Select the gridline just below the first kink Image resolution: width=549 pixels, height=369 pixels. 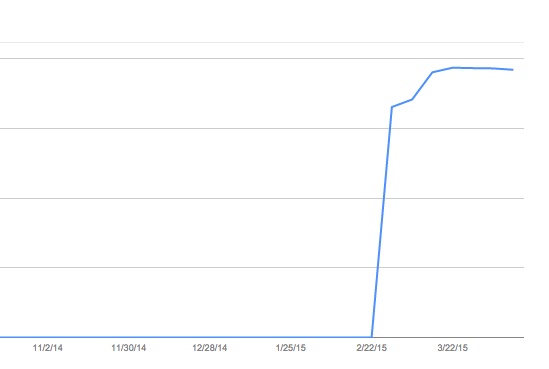point(262,128)
